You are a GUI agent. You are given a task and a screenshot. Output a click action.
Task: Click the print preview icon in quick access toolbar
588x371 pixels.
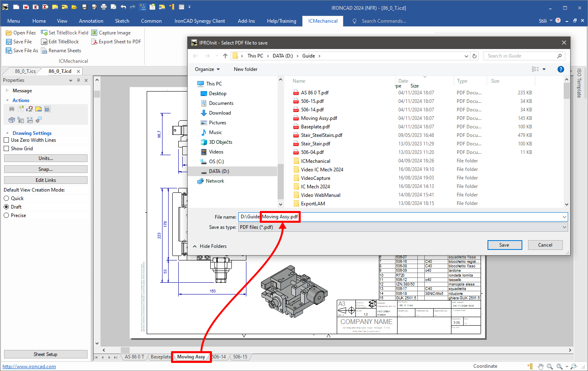click(113, 7)
